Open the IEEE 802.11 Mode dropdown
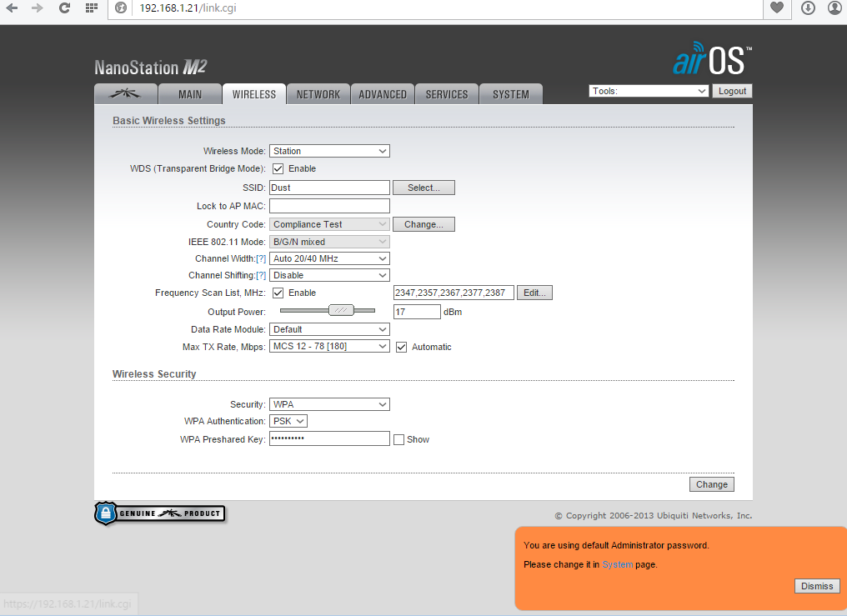Screen dimensions: 847x616 click(329, 242)
